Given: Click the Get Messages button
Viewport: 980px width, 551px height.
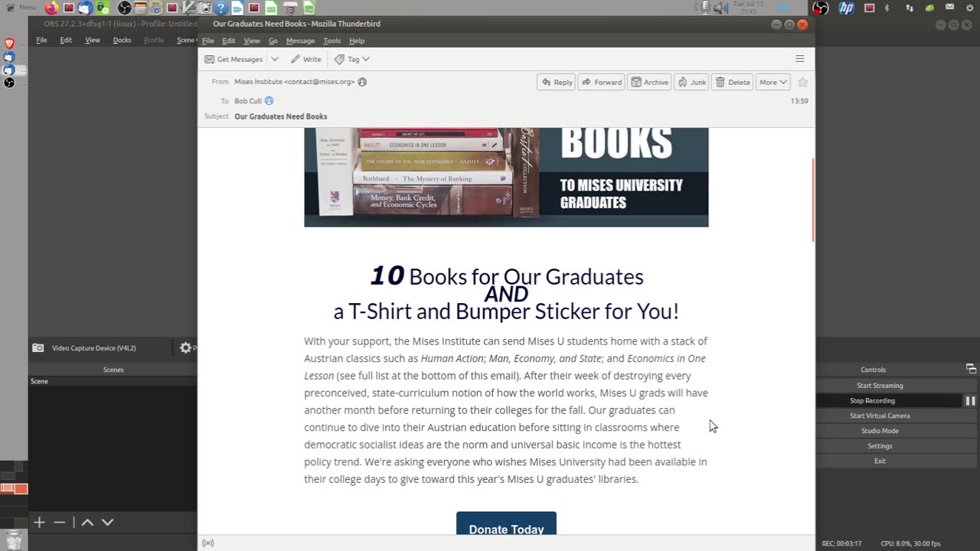Looking at the screenshot, I should click(234, 59).
